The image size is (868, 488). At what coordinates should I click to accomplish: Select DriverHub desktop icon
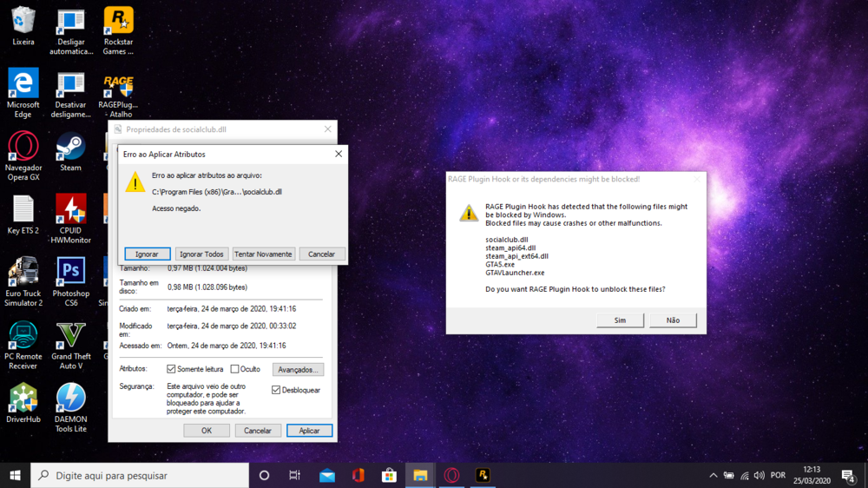tap(23, 403)
